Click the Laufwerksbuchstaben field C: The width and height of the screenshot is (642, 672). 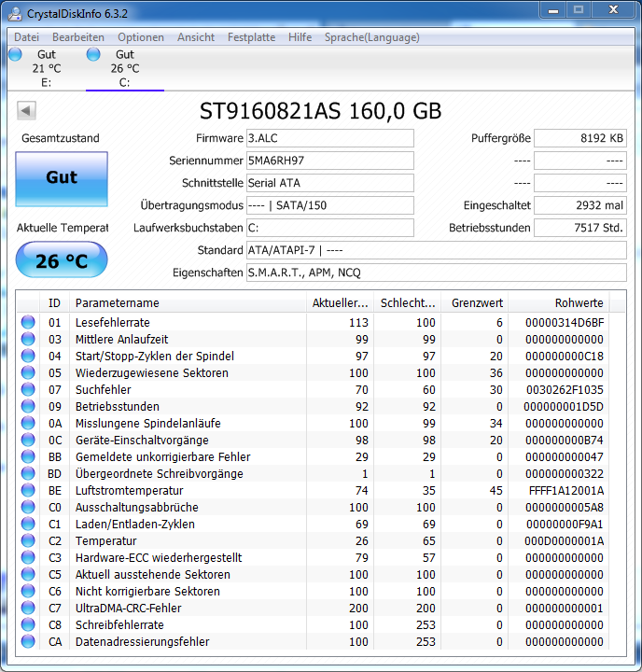[330, 228]
